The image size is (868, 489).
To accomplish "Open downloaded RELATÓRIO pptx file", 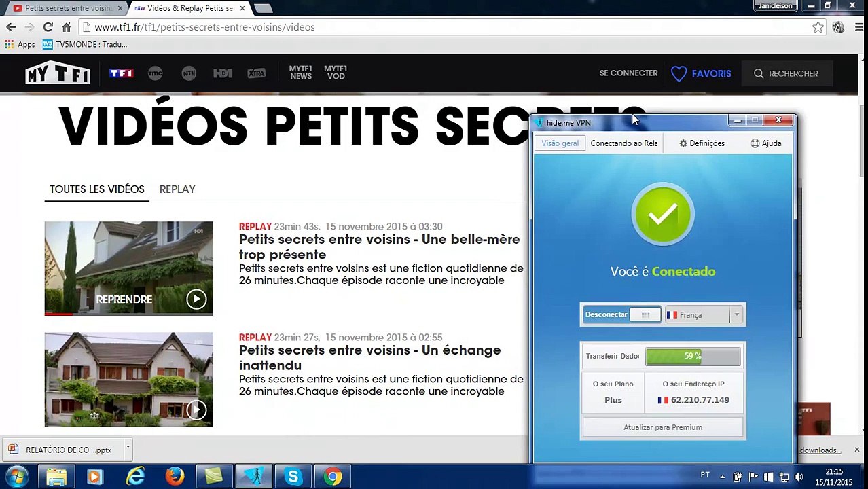I will click(x=61, y=450).
